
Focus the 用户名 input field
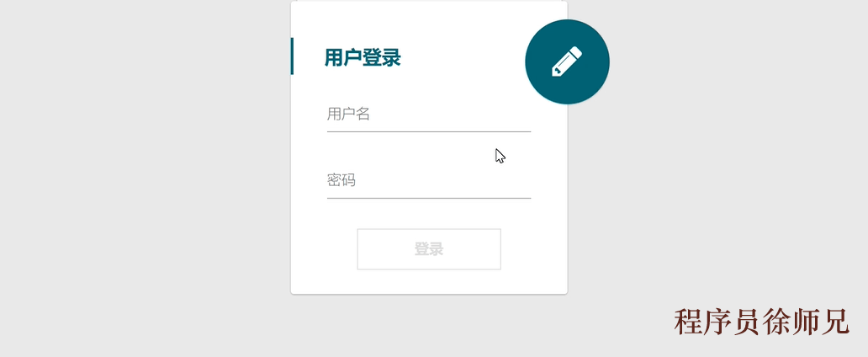pos(429,115)
